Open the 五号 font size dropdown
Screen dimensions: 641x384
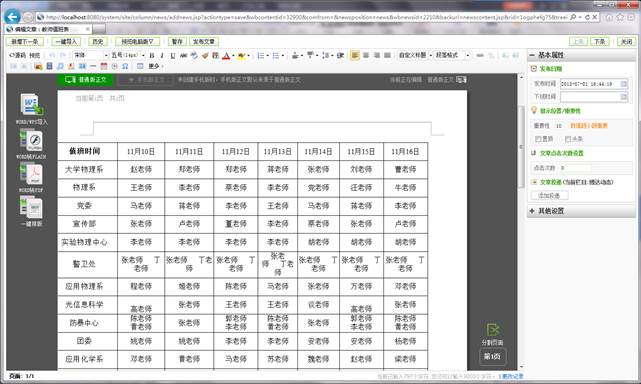click(128, 55)
